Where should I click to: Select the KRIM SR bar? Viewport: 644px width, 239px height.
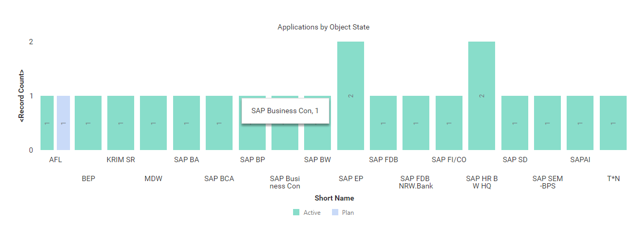pos(121,123)
